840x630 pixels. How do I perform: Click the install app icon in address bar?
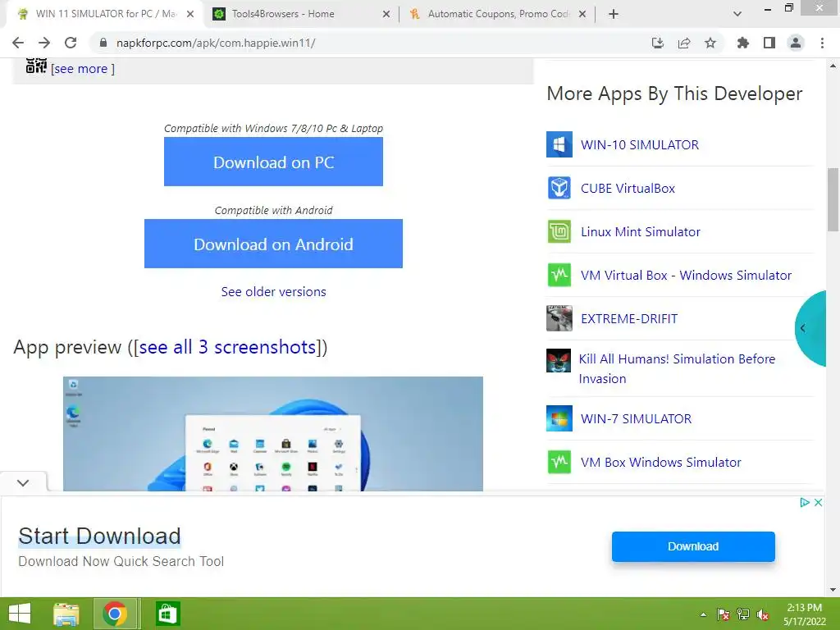(657, 43)
